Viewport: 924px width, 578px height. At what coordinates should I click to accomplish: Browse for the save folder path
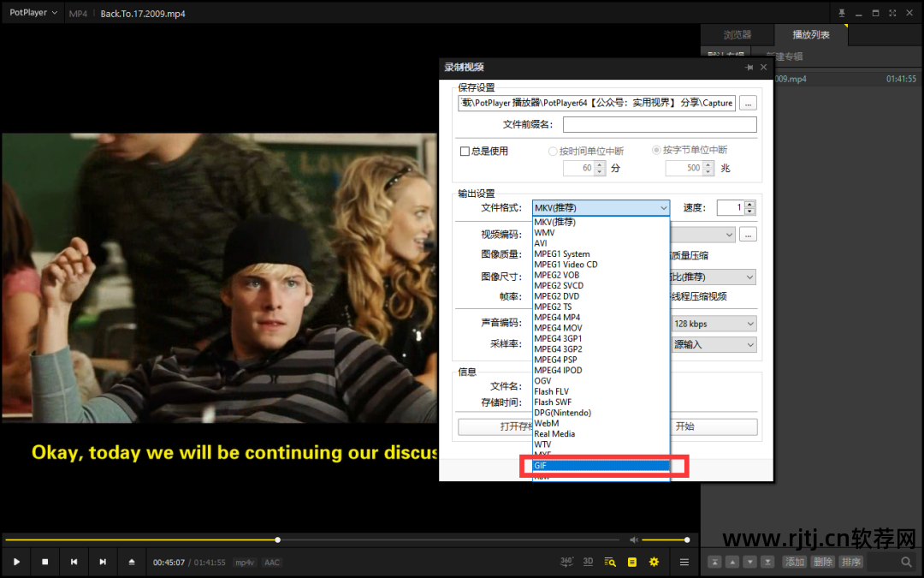coord(748,104)
